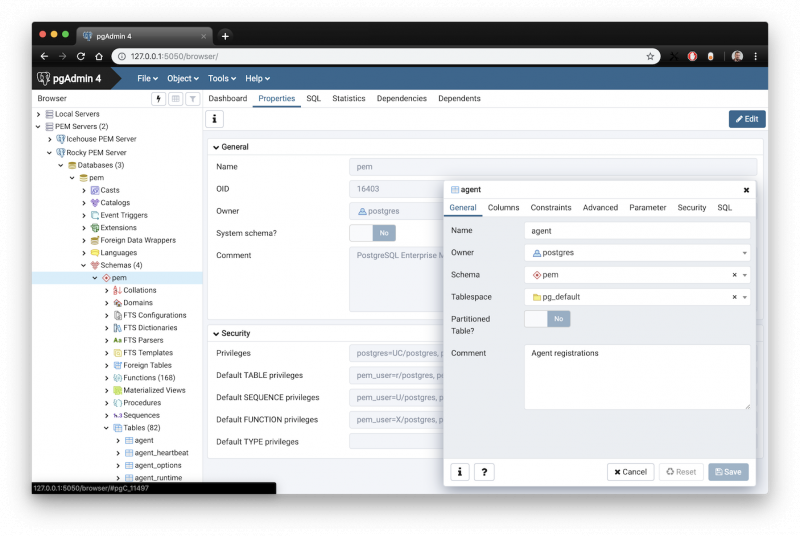Collapse the Schemas (4) node
This screenshot has height=536, width=800.
click(x=84, y=265)
